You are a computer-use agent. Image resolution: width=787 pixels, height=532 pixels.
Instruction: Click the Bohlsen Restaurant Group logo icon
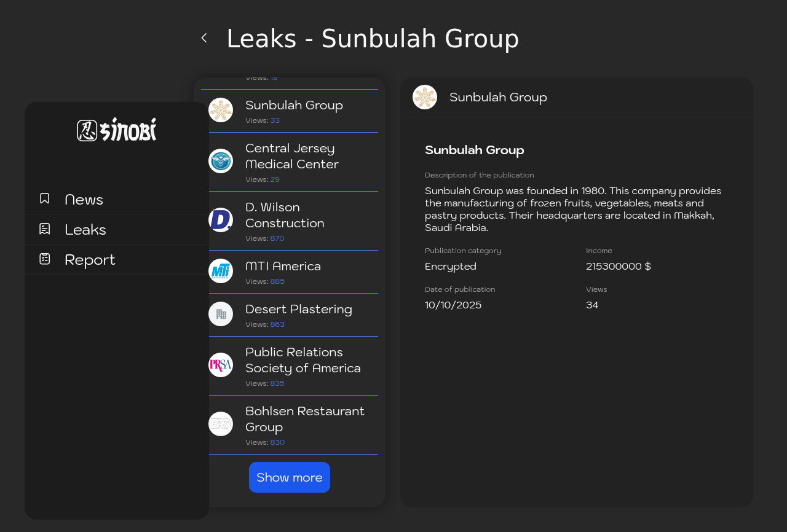(221, 424)
